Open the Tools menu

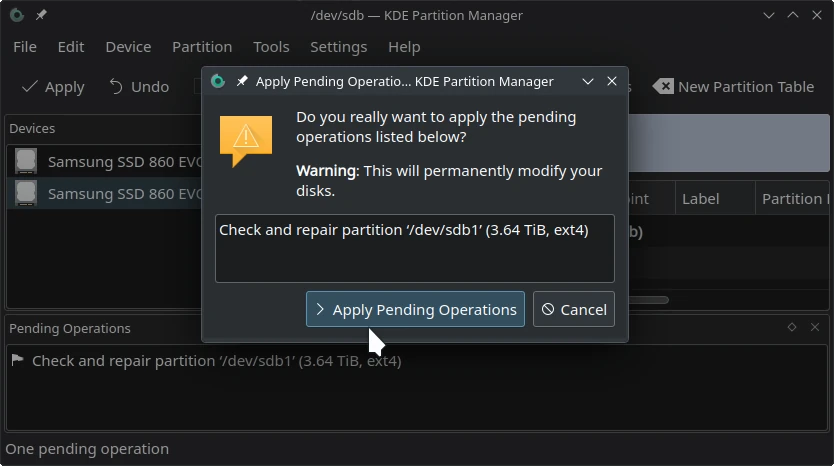[x=271, y=47]
